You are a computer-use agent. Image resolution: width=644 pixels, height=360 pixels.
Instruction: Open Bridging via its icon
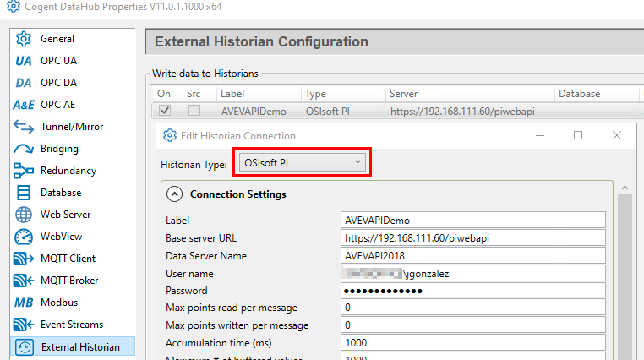(x=24, y=149)
